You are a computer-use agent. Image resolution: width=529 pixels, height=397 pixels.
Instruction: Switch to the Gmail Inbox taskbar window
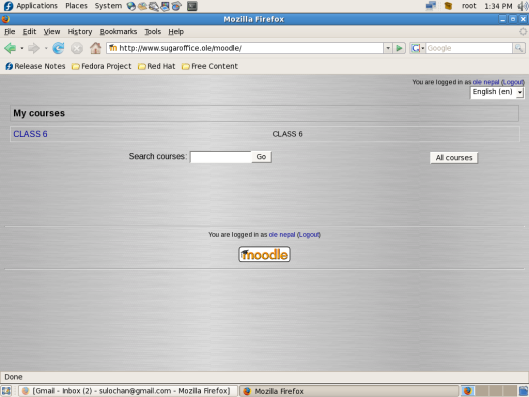pyautogui.click(x=128, y=391)
